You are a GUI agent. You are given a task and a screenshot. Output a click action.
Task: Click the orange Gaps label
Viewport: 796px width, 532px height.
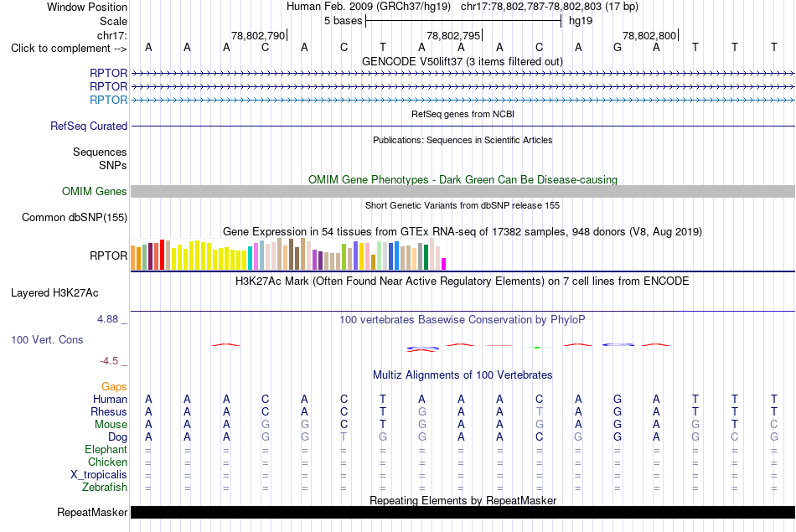click(x=114, y=387)
